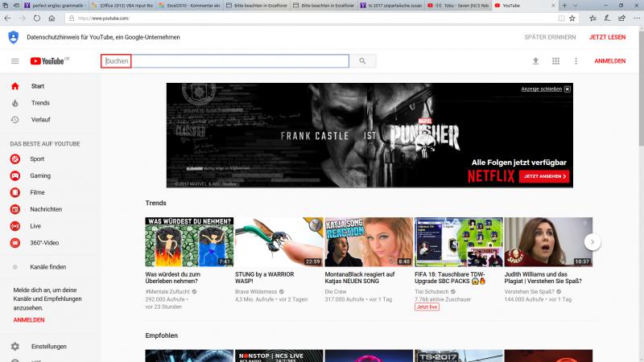The image size is (644, 362).
Task: Click 'MontanaBlack reagiert auf Katjas NEUEN SONG' title
Action: [x=360, y=278]
